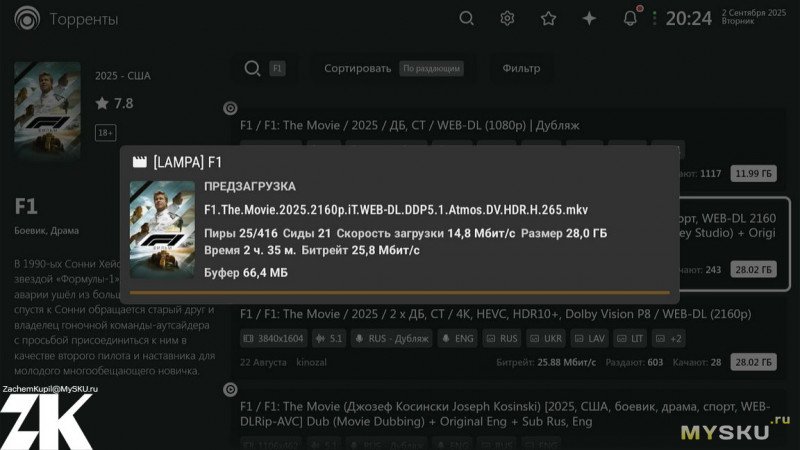Click the 22 Августа date label
The image size is (800, 450).
pyautogui.click(x=263, y=362)
